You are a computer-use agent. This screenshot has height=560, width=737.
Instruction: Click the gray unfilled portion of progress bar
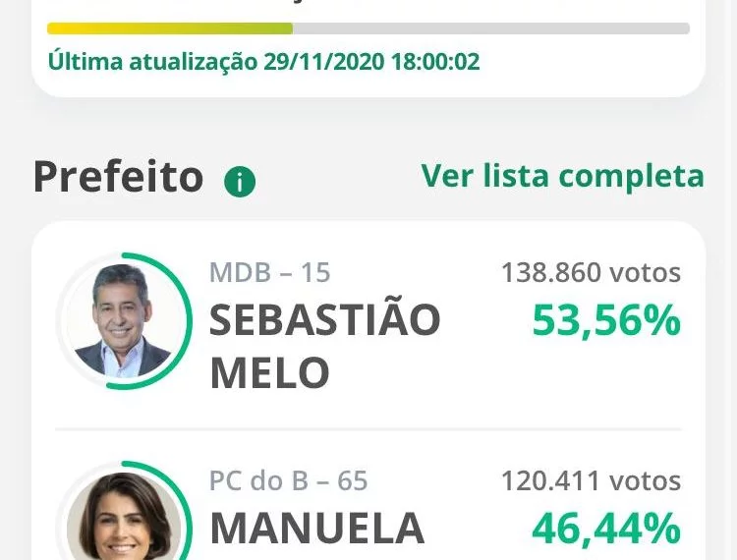pyautogui.click(x=491, y=28)
